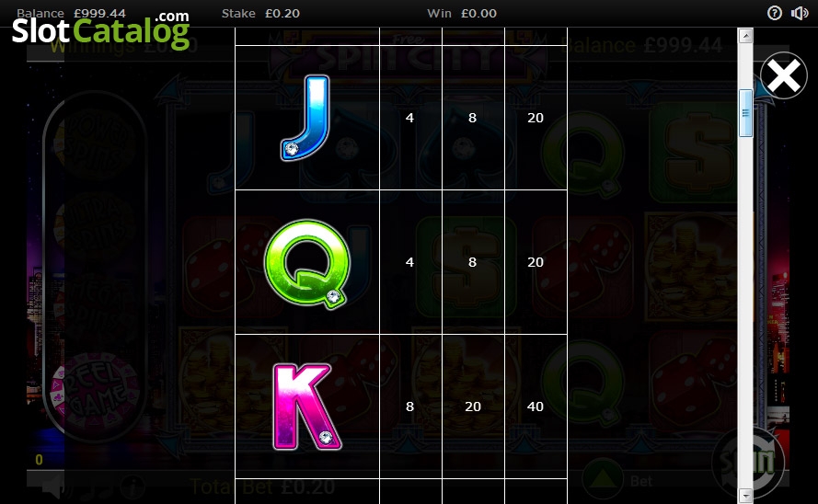Click the paytable scrollbar thumb
818x504 pixels.
click(745, 113)
